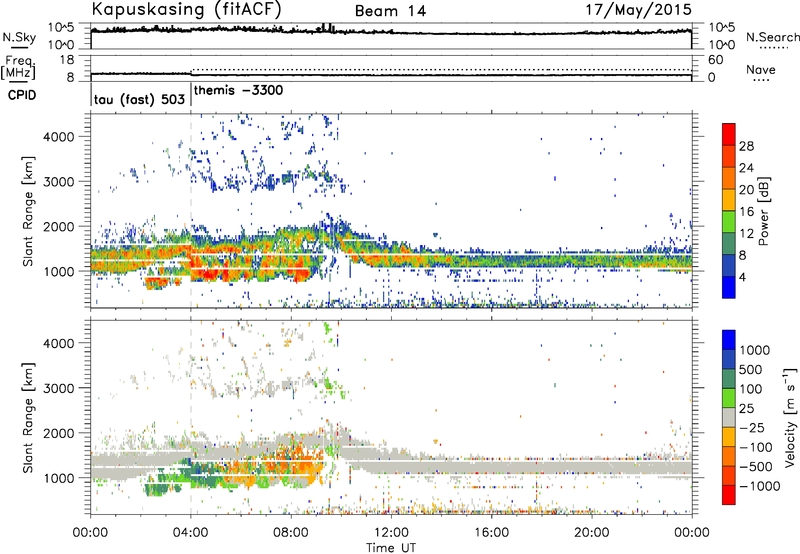This screenshot has width=800, height=554.
Task: Click the "Power [dB]" colorbar title
Action: pyautogui.click(x=763, y=211)
